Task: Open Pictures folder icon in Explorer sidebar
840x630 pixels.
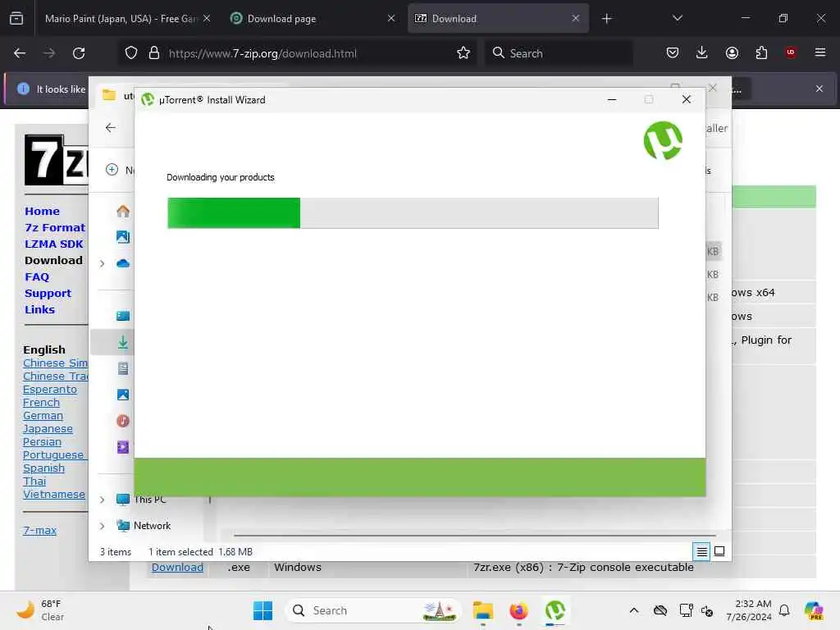Action: click(123, 395)
